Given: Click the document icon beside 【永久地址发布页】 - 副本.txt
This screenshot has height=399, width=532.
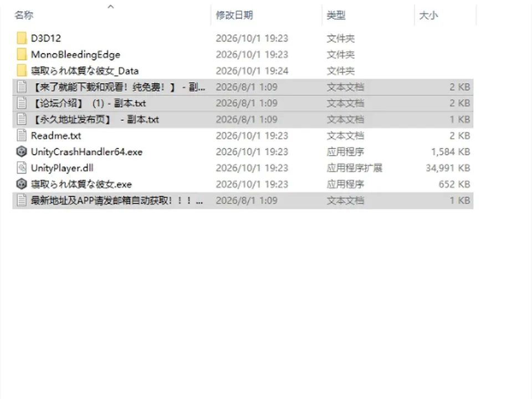Looking at the screenshot, I should point(22,120).
